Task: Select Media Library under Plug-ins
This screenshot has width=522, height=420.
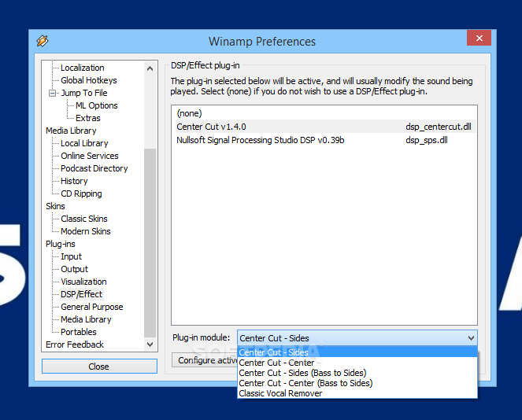Action: 86,319
